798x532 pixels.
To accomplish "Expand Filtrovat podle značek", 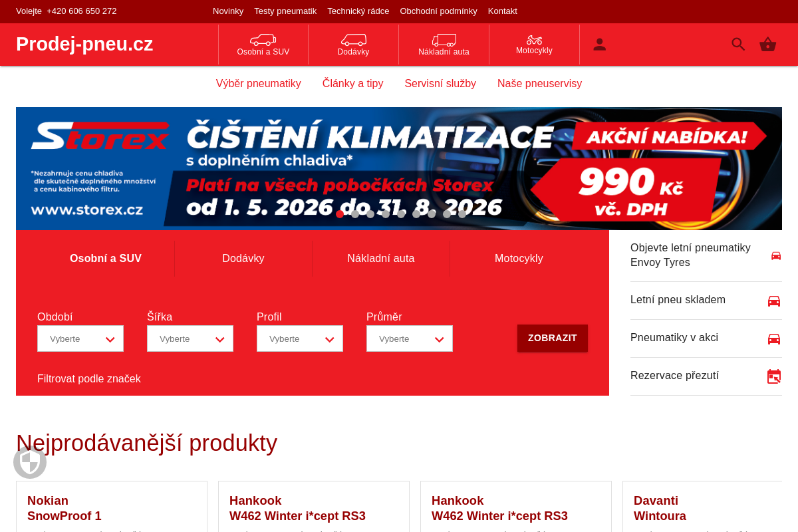I will 89,379.
